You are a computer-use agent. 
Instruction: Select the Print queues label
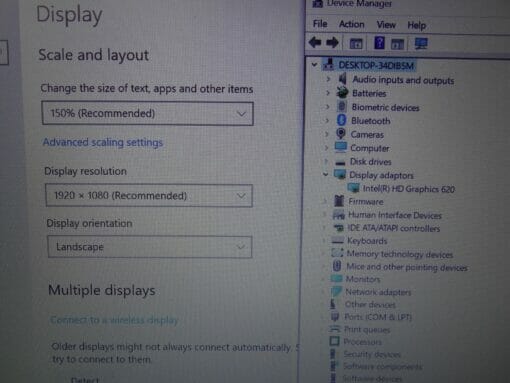pos(367,330)
